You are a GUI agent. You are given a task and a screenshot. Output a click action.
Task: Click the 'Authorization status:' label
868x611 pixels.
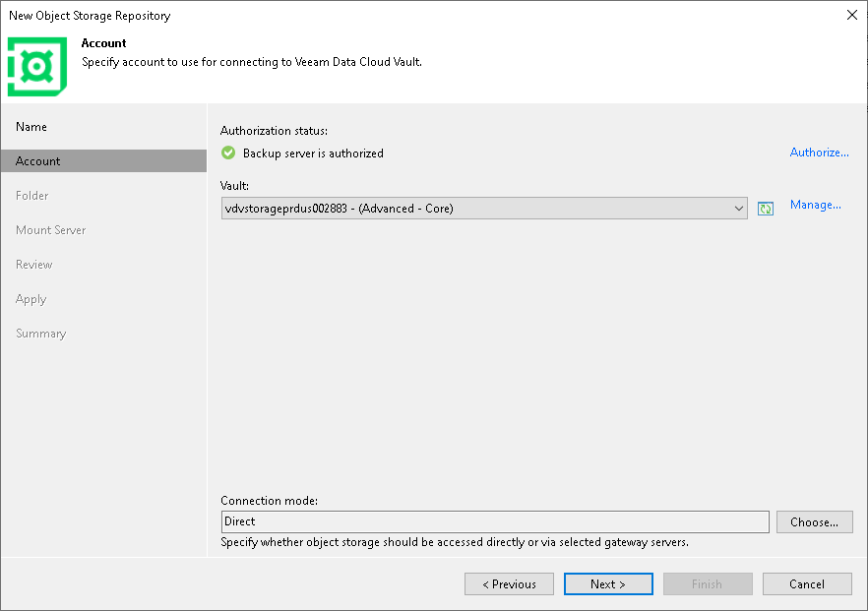pyautogui.click(x=274, y=131)
